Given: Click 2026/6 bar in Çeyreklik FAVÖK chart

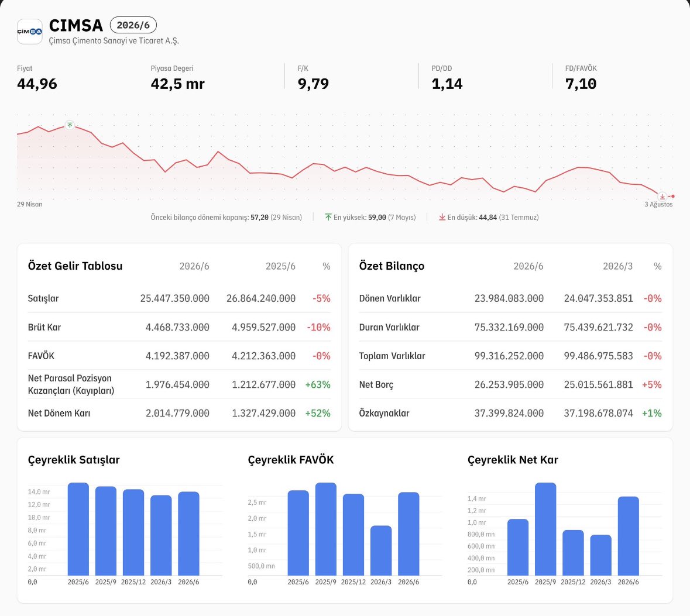Looking at the screenshot, I should click(409, 534).
